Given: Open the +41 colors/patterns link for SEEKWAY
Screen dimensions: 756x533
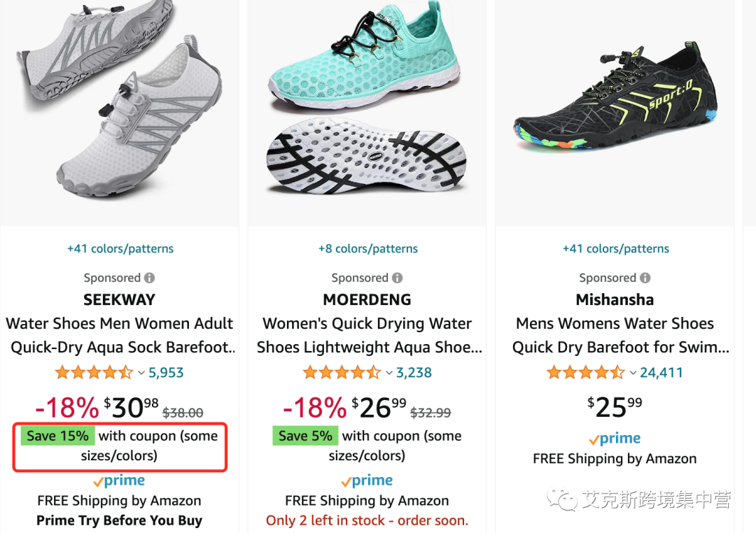Looking at the screenshot, I should click(x=120, y=249).
